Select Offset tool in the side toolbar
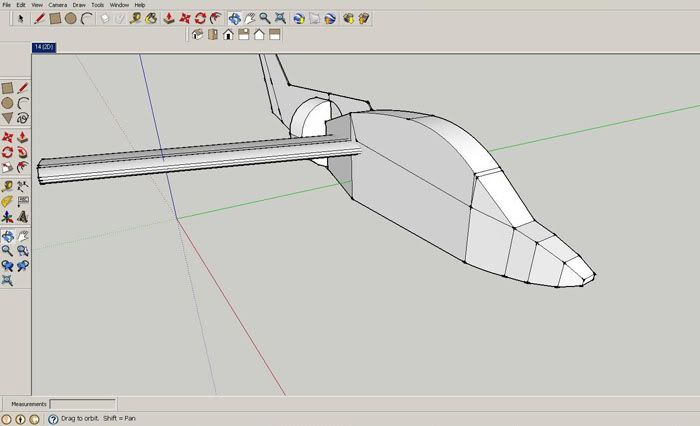Screen dimensions: 700x426 (x=23, y=167)
